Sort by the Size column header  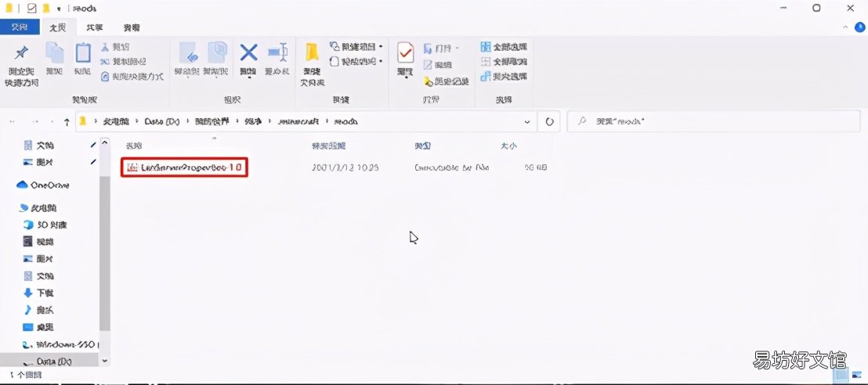point(508,146)
